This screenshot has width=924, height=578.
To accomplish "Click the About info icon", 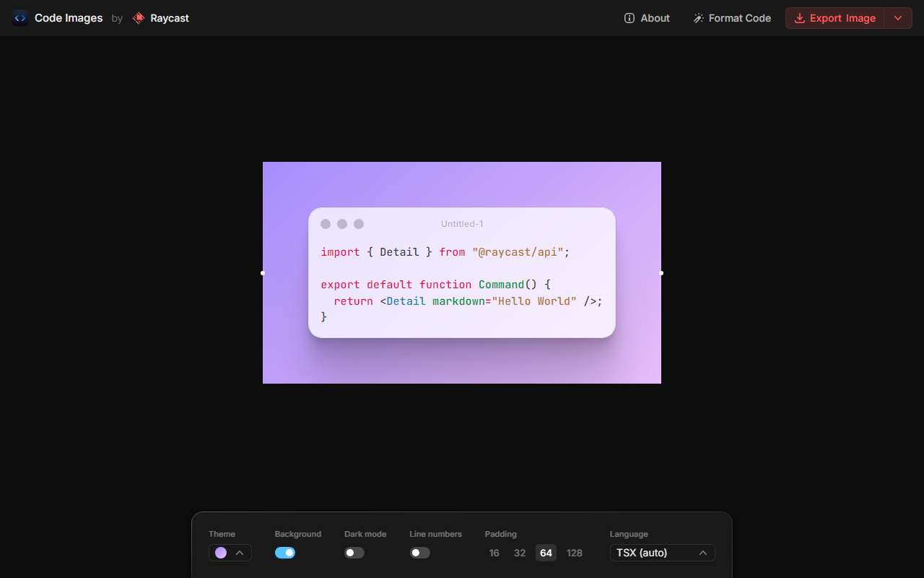I will point(629,18).
